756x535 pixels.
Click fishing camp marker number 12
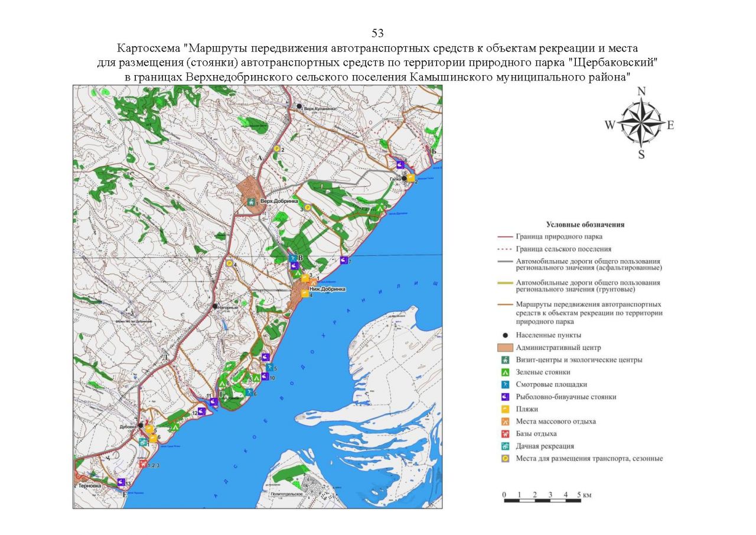pos(202,412)
